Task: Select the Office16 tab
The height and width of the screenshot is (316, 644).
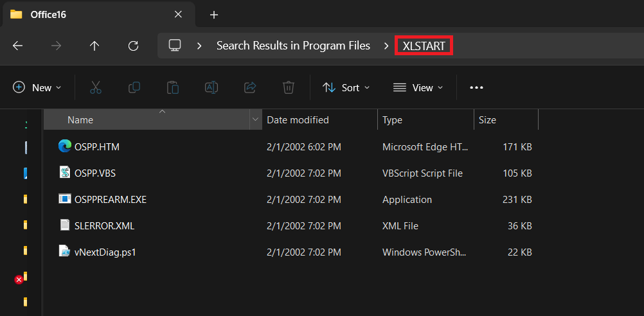Action: (98, 15)
